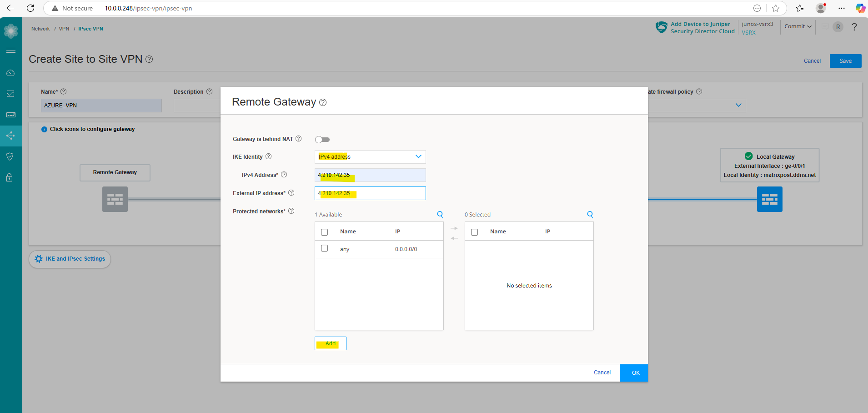Click the Save button on VPN page
868x413 pixels.
pos(846,61)
